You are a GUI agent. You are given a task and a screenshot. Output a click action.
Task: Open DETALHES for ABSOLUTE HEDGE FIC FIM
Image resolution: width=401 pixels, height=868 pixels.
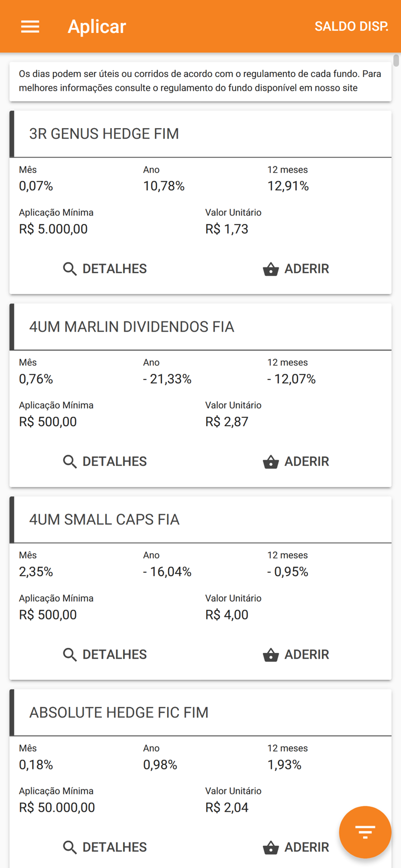(114, 847)
